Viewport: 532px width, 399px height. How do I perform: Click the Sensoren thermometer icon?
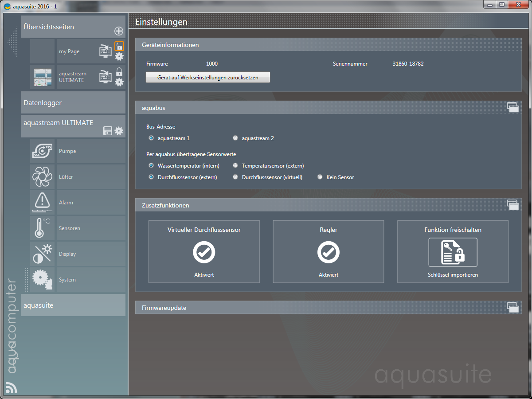tap(43, 228)
